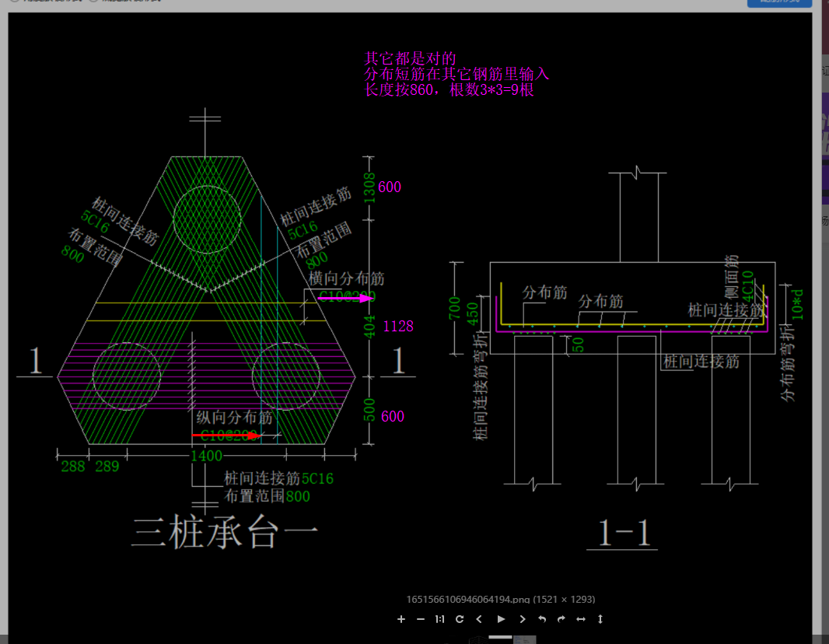The width and height of the screenshot is (829, 644).
Task: Click the section dimension 700
Action: [455, 308]
